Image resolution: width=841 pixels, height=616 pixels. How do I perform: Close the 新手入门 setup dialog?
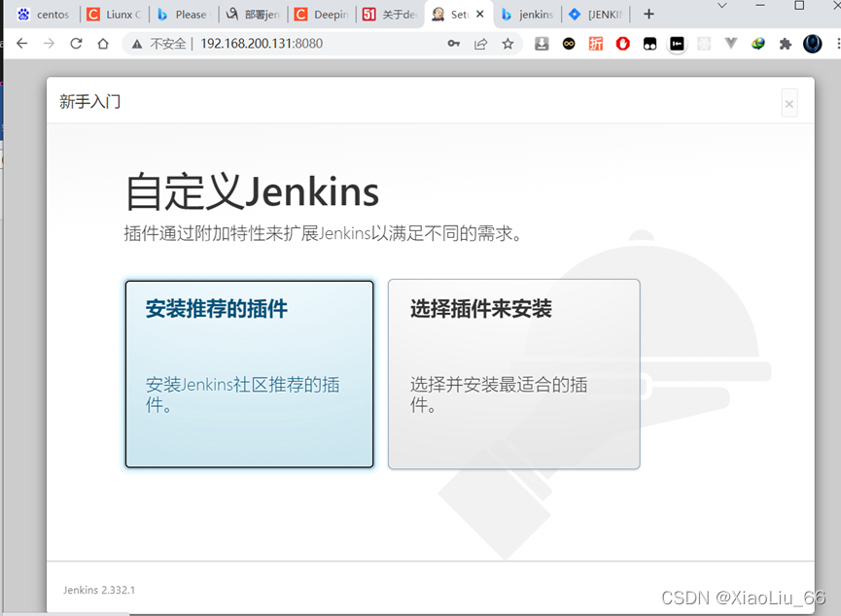788,103
